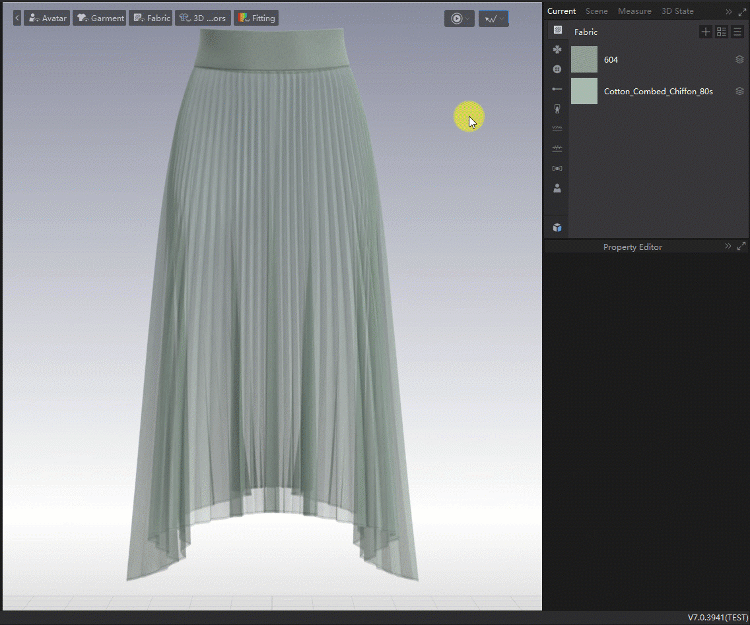This screenshot has height=625, width=750.
Task: Click the Fitting toolbar button
Action: 256,18
